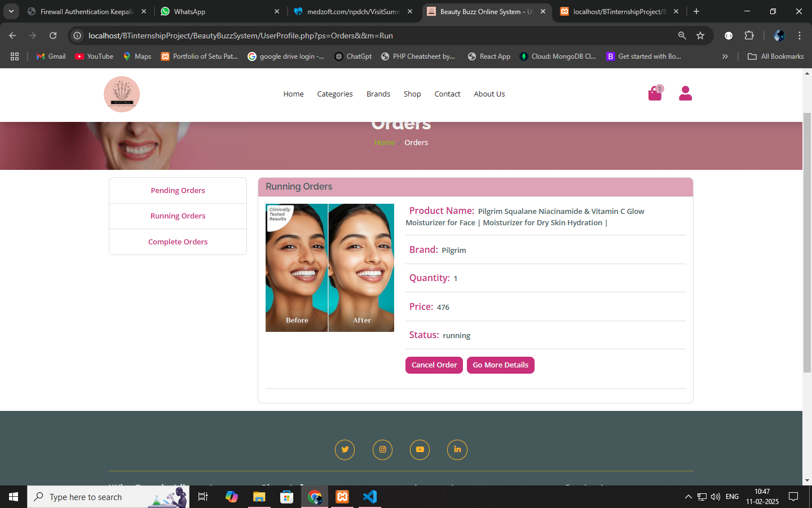Click the page vertical scrollbar thumb

807,243
